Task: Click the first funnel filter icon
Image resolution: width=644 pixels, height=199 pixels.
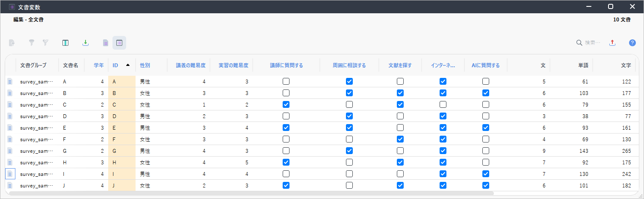Action: (31, 43)
